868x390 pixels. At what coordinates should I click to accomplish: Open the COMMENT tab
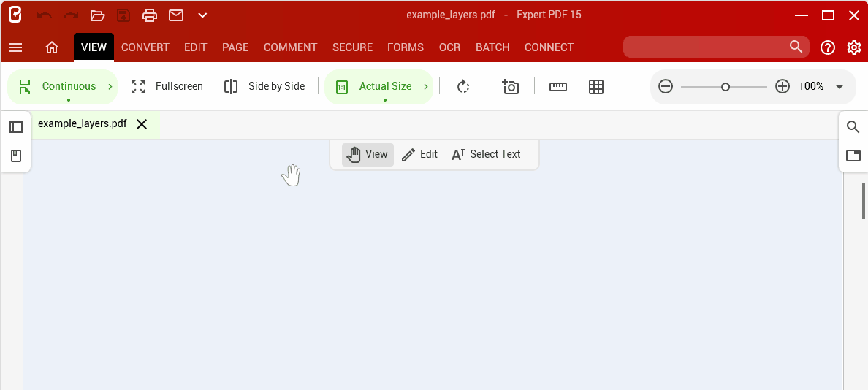(x=291, y=47)
